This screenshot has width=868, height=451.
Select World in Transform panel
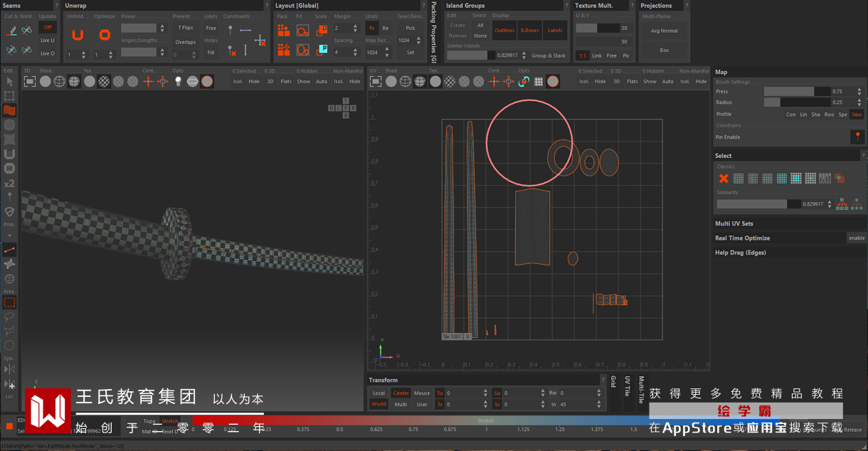tap(379, 405)
